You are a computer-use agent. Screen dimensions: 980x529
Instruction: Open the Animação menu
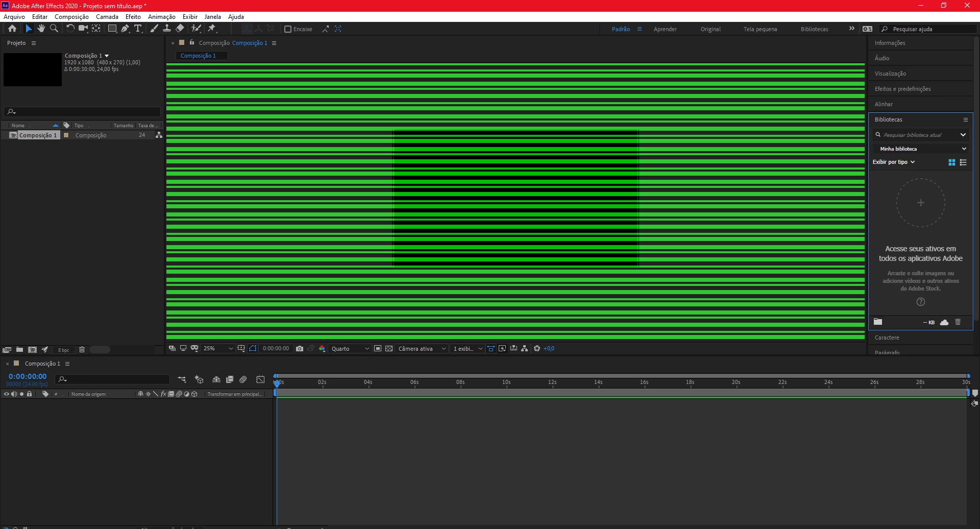pyautogui.click(x=162, y=17)
